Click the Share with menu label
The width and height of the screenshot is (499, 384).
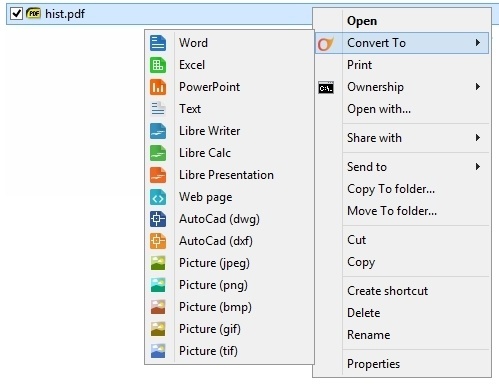374,138
